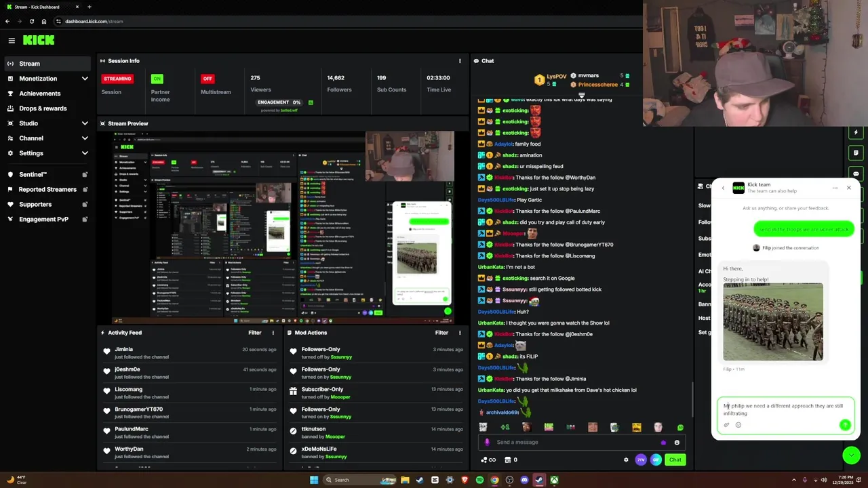Toggle the Multistream OFF badge

coord(208,79)
